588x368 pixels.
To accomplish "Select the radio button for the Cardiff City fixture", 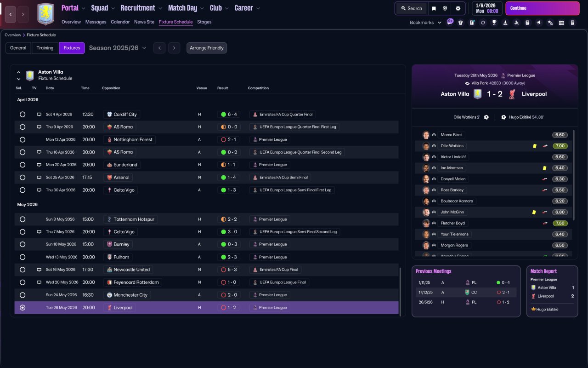I will tap(23, 115).
